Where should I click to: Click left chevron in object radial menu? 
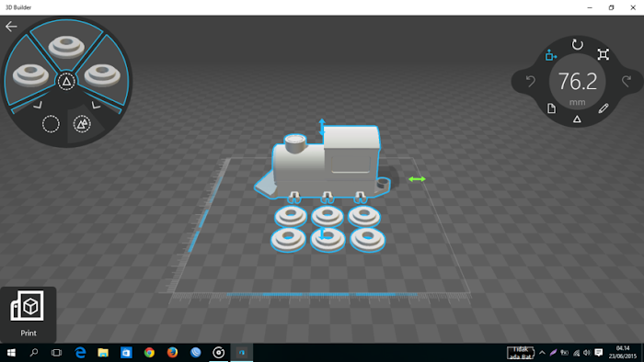click(x=38, y=106)
